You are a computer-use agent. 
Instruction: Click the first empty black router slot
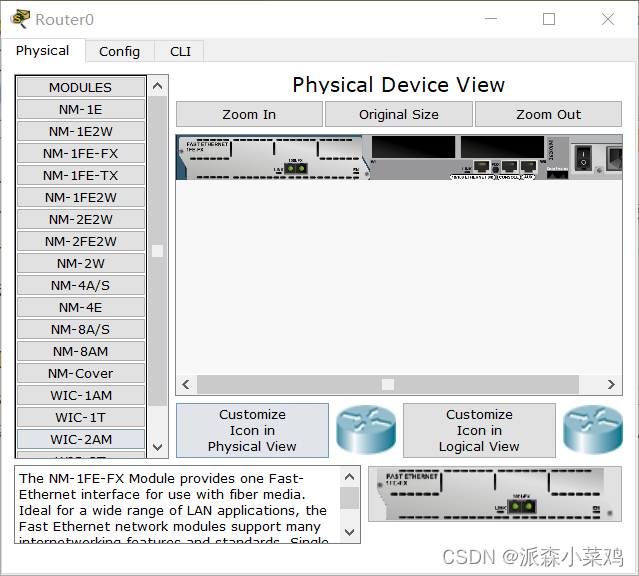pyautogui.click(x=413, y=147)
